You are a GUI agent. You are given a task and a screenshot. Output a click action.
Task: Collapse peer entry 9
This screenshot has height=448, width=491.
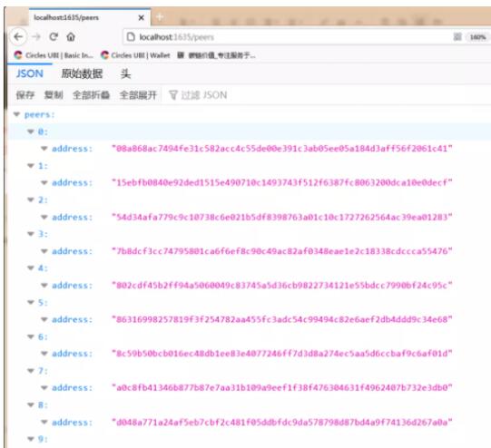click(31, 439)
